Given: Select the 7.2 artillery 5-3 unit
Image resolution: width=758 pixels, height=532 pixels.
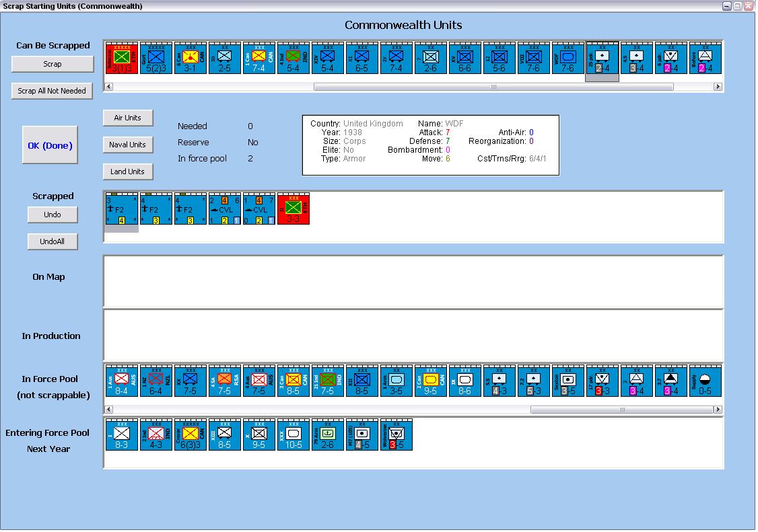Looking at the screenshot, I should (534, 381).
